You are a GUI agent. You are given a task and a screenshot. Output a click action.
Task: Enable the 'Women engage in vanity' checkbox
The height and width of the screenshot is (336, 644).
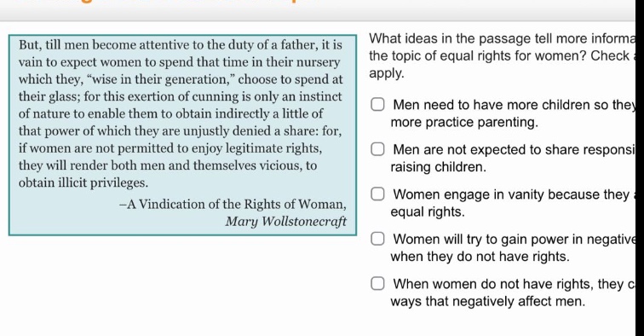tap(377, 194)
